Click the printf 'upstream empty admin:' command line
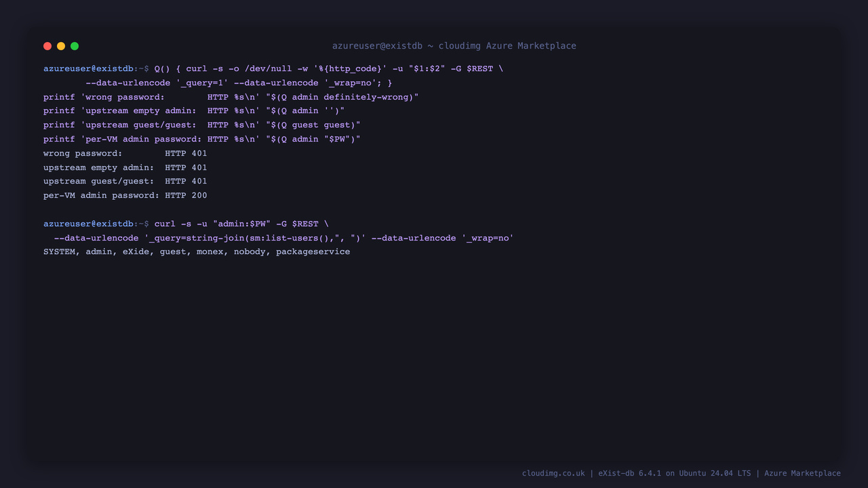The height and width of the screenshot is (488, 868). coord(194,110)
